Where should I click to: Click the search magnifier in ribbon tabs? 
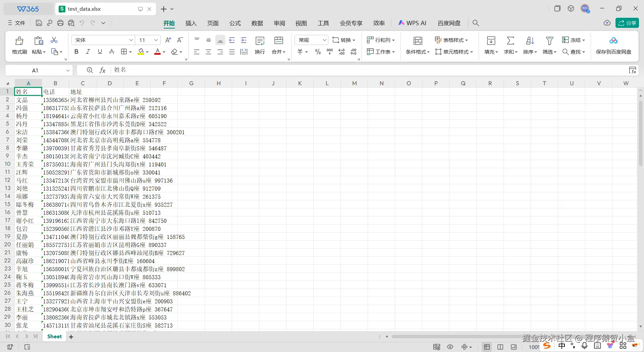(x=476, y=23)
